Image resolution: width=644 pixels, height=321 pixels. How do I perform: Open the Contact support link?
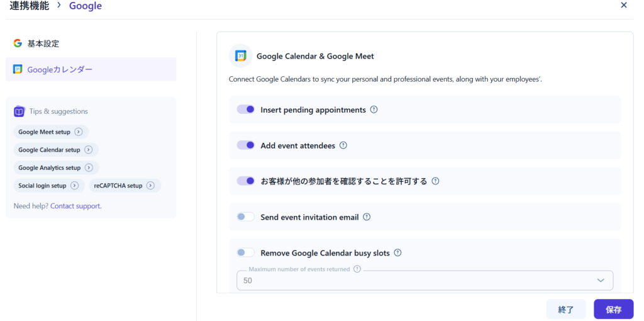click(x=75, y=206)
